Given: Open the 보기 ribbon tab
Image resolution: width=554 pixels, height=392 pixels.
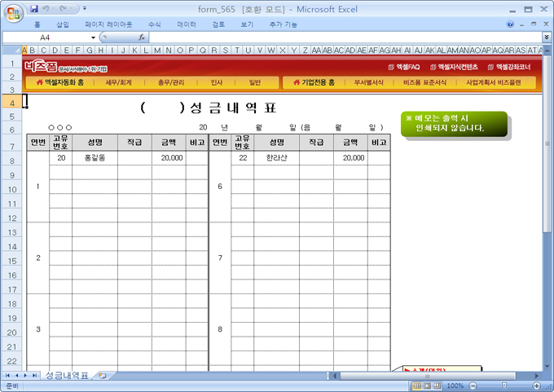Looking at the screenshot, I should [x=247, y=24].
